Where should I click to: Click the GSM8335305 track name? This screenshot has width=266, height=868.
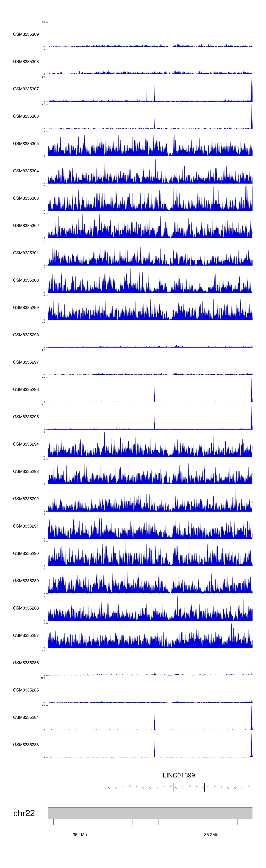tap(26, 144)
